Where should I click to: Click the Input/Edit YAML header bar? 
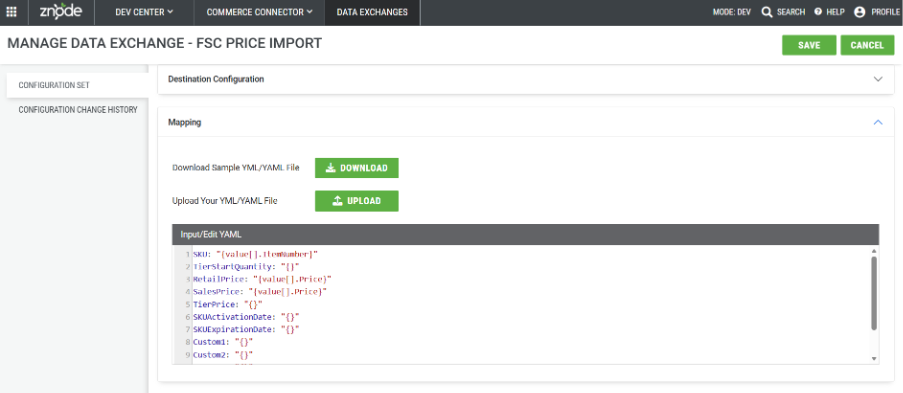[x=526, y=235]
